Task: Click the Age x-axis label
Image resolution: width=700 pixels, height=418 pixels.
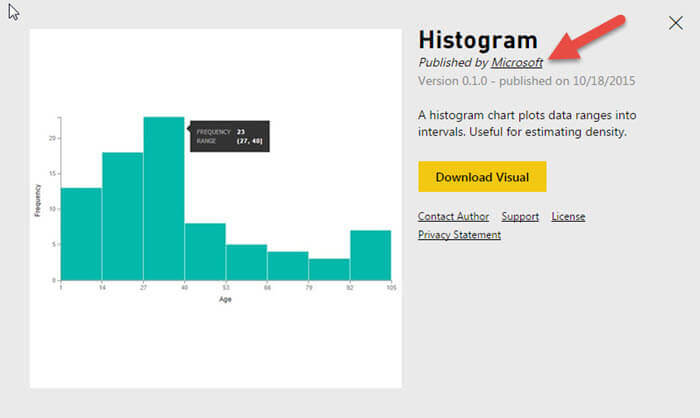Action: [225, 299]
